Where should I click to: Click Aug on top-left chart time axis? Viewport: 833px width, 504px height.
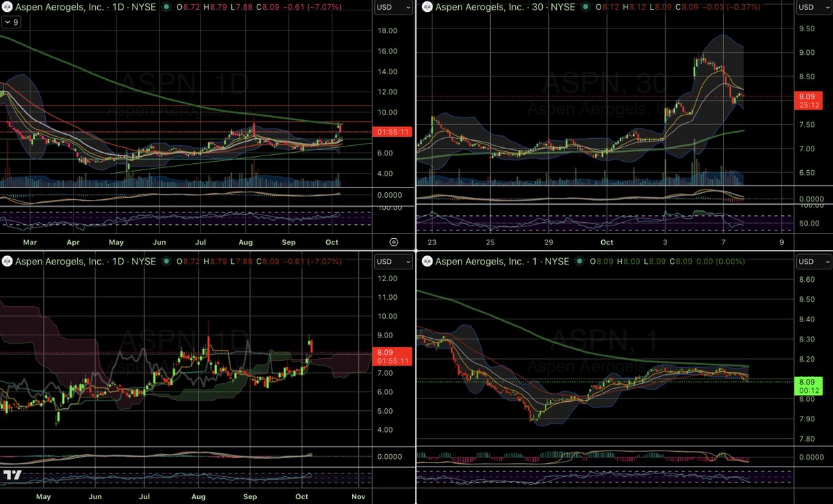(x=246, y=243)
